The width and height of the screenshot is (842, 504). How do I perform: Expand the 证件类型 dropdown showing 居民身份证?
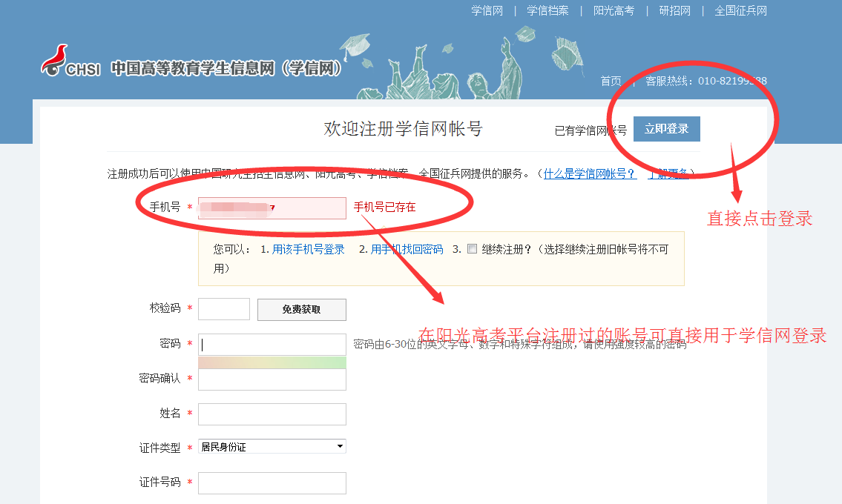coord(272,447)
